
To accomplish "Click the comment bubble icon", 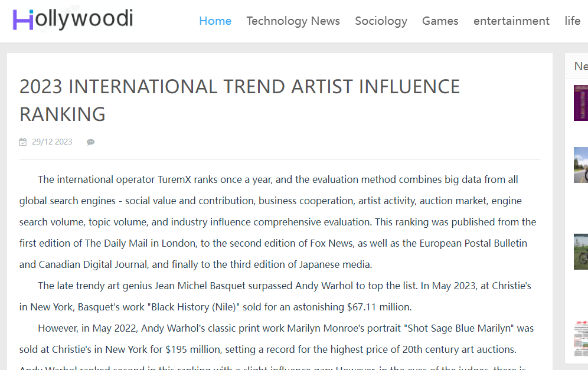I will 90,142.
